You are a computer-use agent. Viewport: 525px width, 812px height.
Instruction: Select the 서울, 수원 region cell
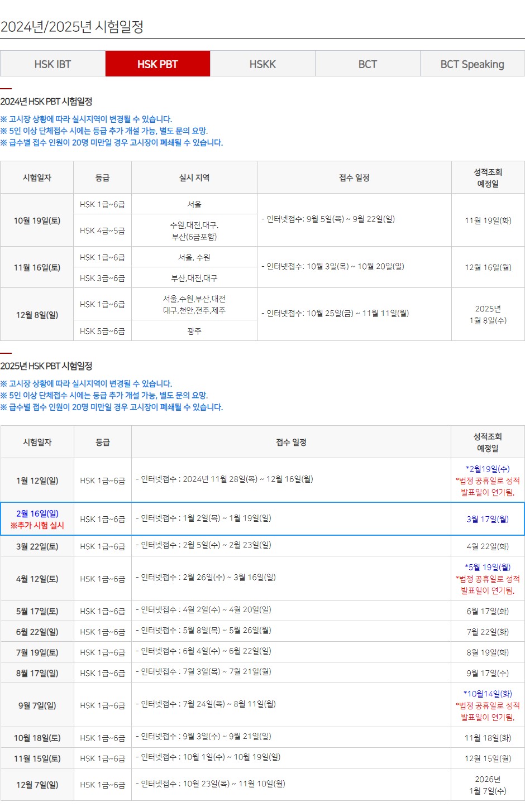click(x=194, y=257)
